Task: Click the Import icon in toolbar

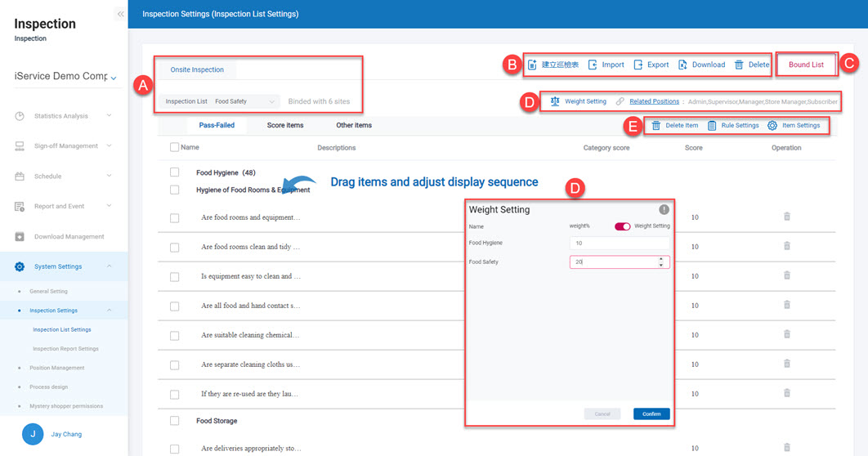Action: coord(593,65)
